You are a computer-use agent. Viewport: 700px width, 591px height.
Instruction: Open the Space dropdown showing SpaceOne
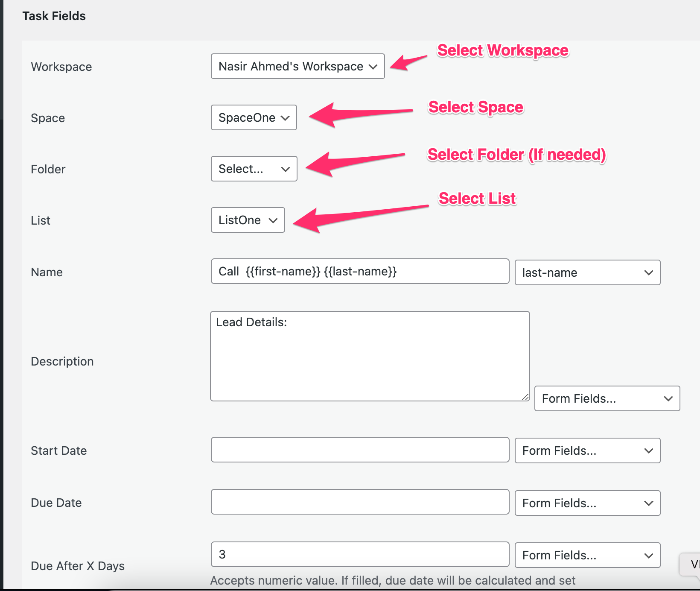pos(254,117)
